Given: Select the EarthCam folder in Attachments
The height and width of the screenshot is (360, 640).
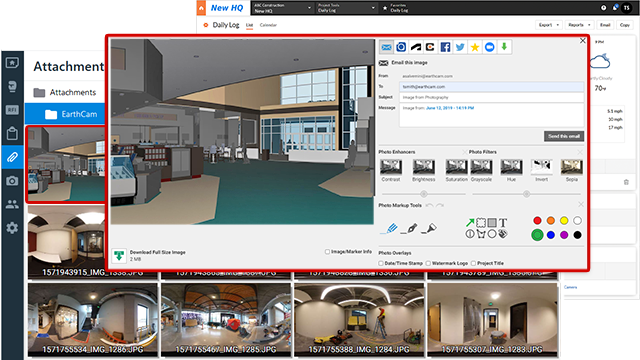Looking at the screenshot, I should [x=65, y=114].
